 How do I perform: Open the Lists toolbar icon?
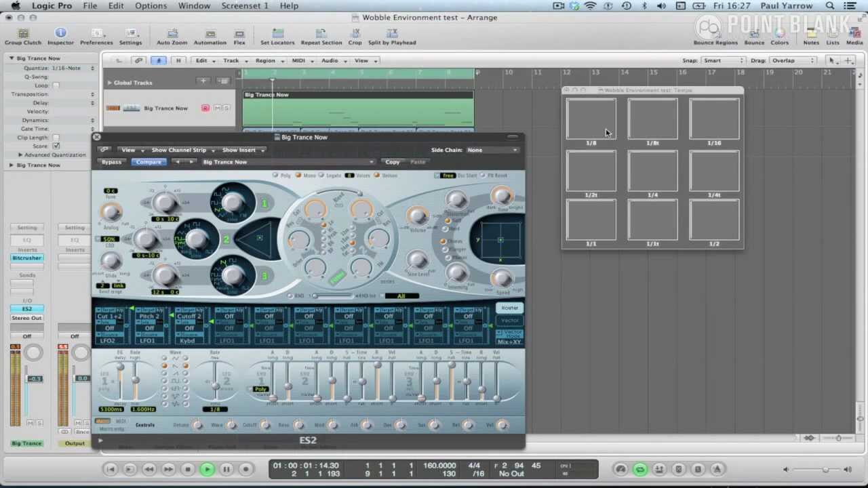point(832,37)
